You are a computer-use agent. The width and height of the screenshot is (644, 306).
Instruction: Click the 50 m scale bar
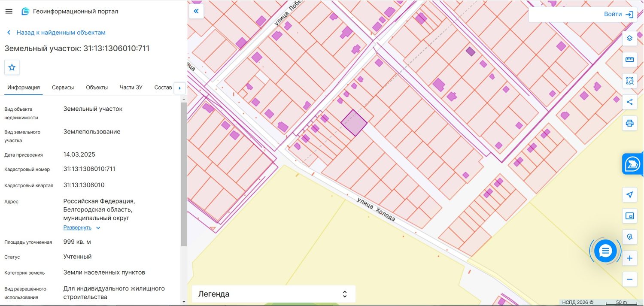tap(622, 302)
